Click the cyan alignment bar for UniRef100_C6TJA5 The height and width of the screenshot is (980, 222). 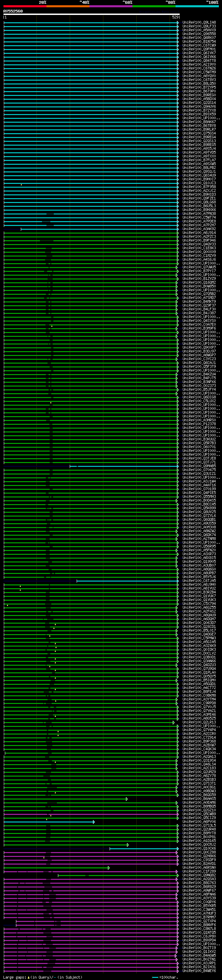(x=128, y=581)
